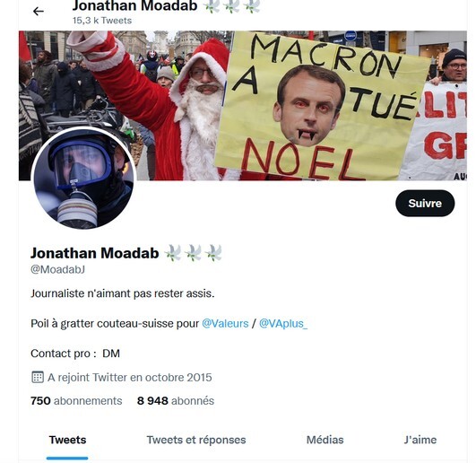View the 8 948 abonnés list
The height and width of the screenshot is (463, 476).
[176, 401]
